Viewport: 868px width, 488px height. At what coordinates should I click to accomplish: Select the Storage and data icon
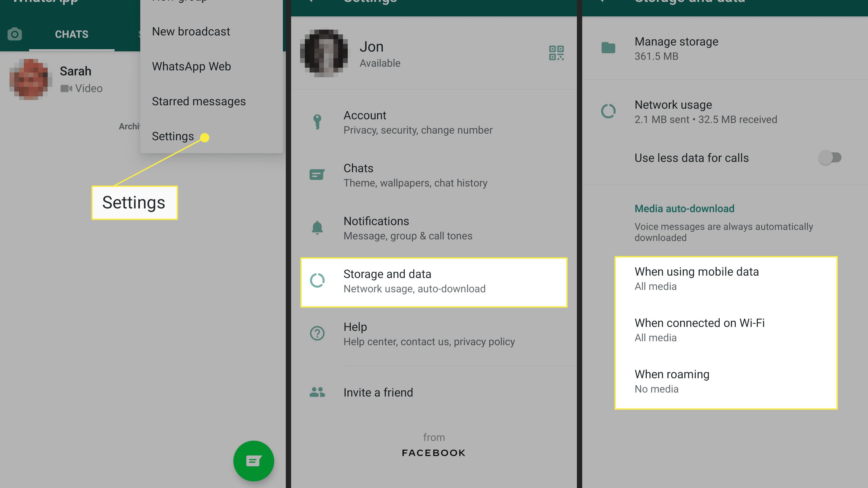click(x=318, y=281)
